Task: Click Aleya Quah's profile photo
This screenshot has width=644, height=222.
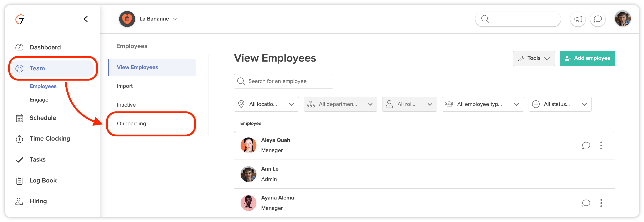Action: (x=249, y=145)
